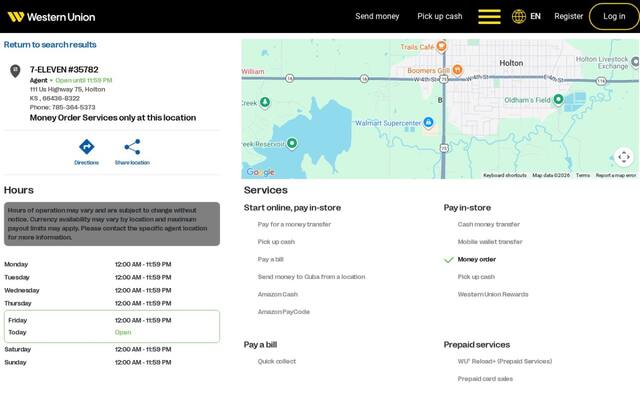Viewport: 640px width, 400px height.
Task: Click the Google logo on map
Action: pos(260,172)
